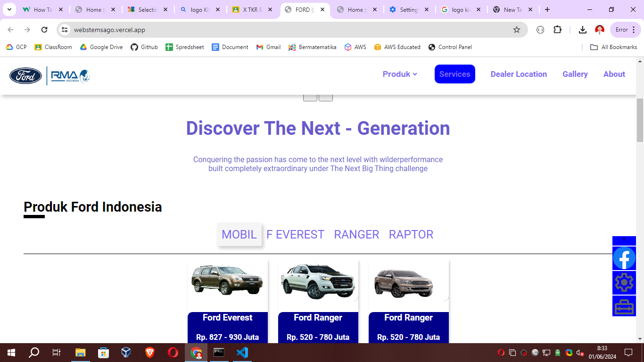
Task: Open the Control Panel bookmark
Action: (x=450, y=47)
